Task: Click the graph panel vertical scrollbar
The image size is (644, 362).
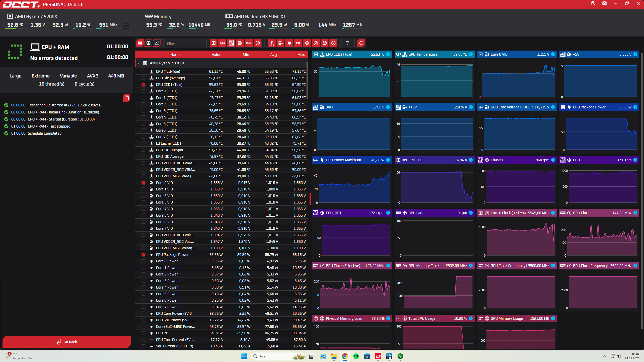Action: 642,191
